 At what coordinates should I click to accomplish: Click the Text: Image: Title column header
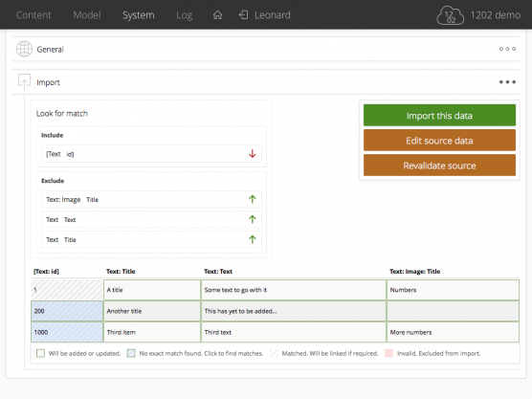click(x=415, y=271)
